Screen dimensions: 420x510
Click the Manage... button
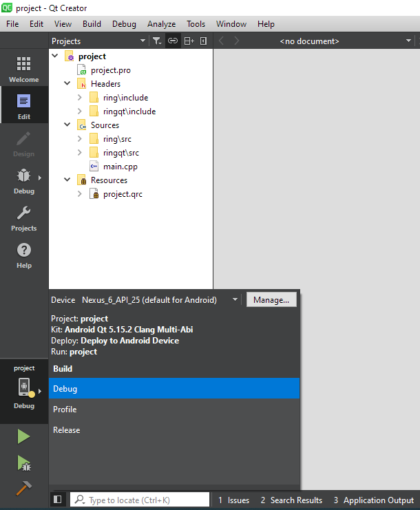click(x=271, y=300)
